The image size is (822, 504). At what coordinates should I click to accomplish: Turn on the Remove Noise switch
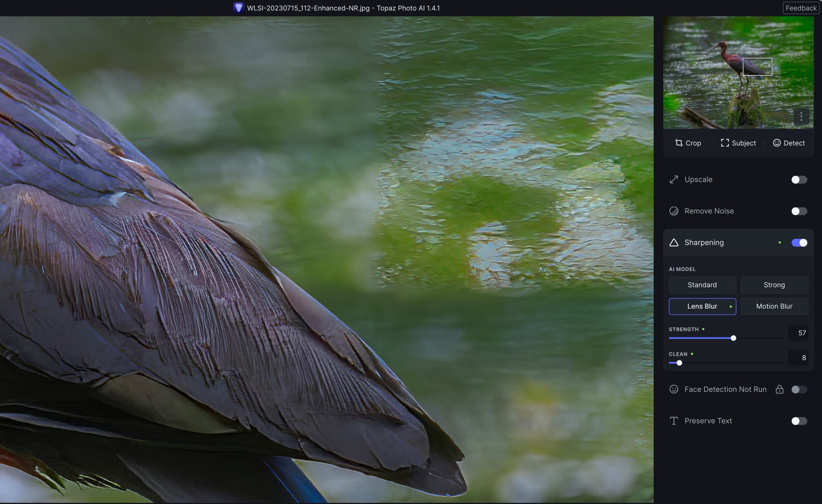799,211
